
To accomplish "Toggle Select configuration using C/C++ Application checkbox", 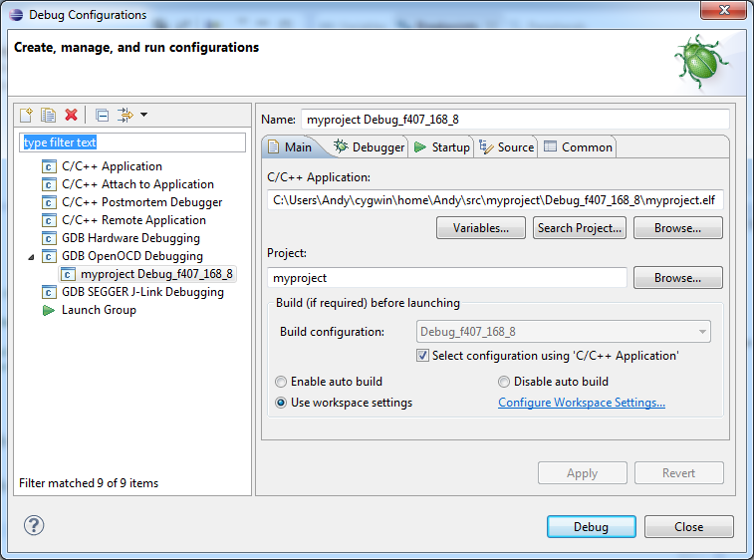I will [x=422, y=356].
